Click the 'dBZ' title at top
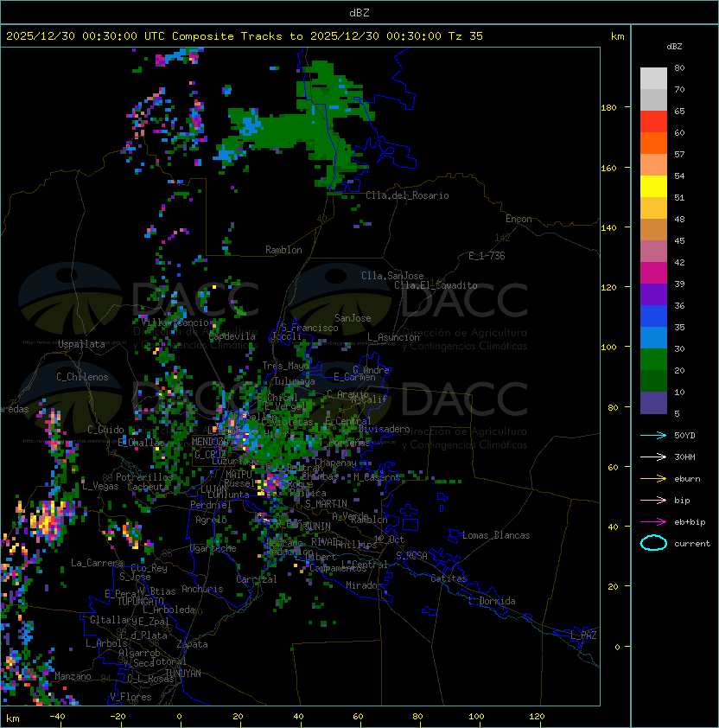The height and width of the screenshot is (728, 719). tap(359, 12)
